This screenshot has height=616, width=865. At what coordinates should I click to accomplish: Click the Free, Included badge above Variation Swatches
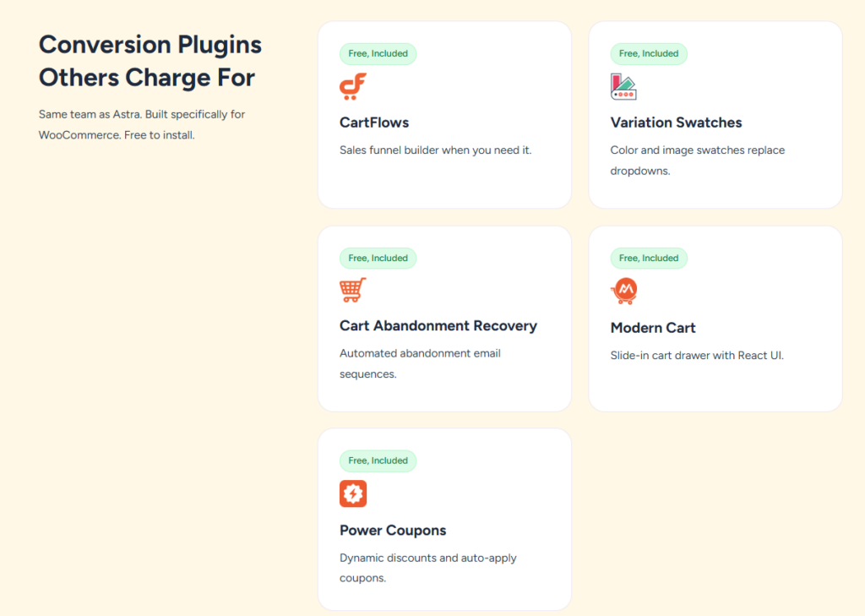pos(649,53)
